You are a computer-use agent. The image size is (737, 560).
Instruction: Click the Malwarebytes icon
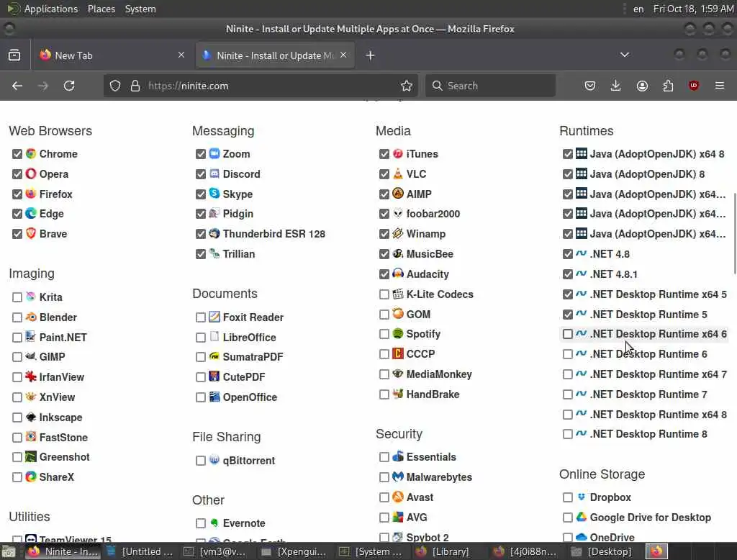(398, 477)
